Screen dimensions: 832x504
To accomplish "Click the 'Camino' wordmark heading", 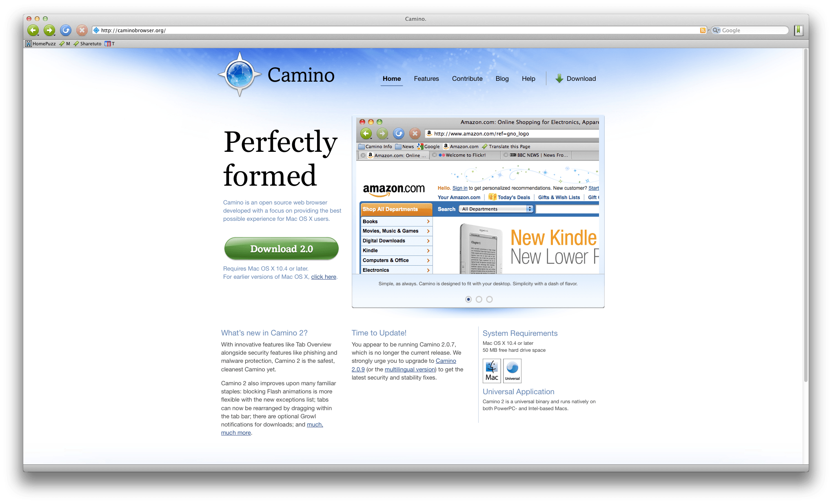I will pyautogui.click(x=301, y=75).
